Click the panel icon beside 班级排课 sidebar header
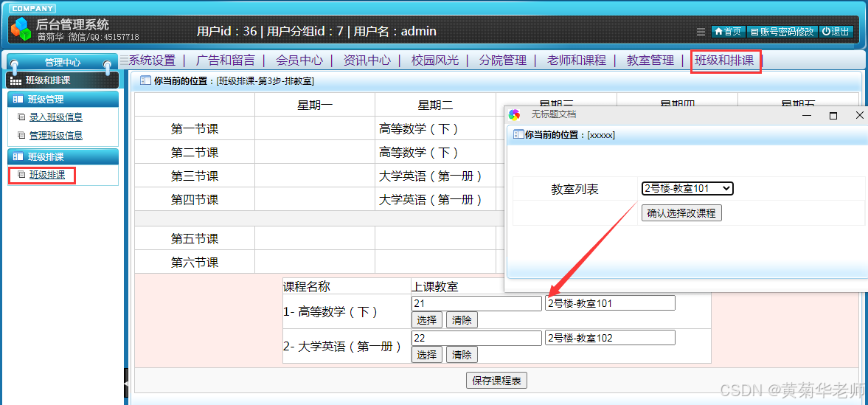868x405 pixels. point(18,157)
